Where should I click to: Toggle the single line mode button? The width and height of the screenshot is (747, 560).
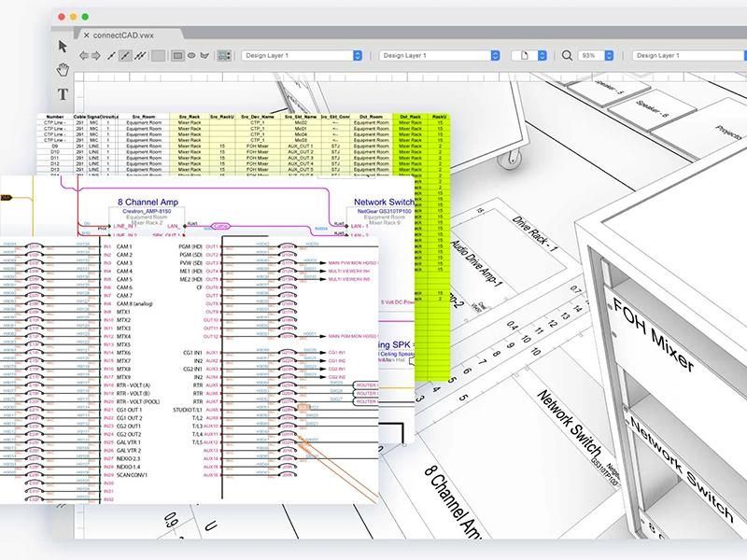(112, 56)
